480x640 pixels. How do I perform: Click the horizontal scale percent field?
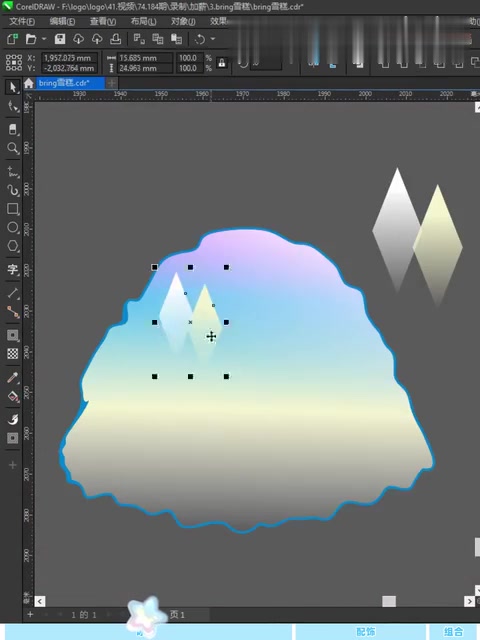tap(190, 58)
